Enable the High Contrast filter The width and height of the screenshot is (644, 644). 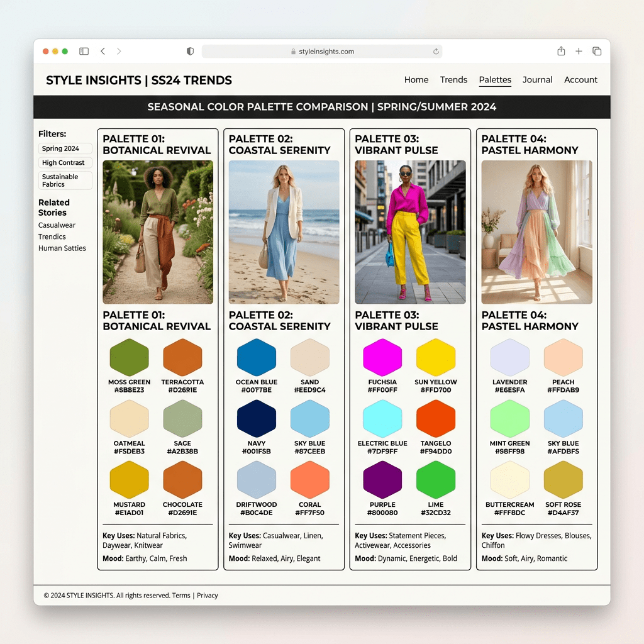[x=65, y=163]
